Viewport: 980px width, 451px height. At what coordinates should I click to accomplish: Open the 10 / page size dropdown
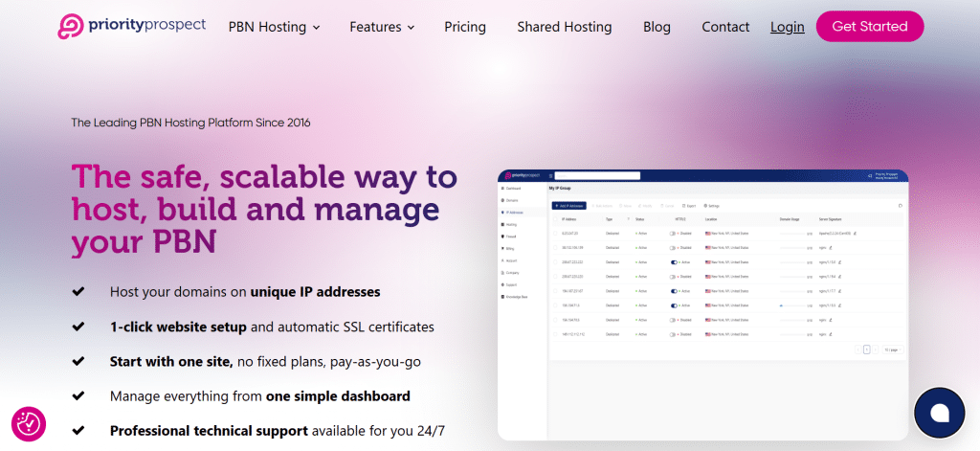[x=893, y=350]
